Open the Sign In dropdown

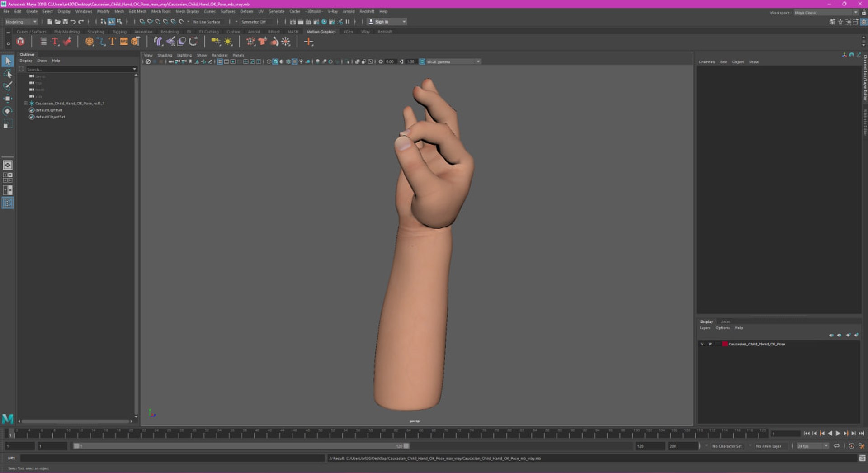[x=387, y=22]
